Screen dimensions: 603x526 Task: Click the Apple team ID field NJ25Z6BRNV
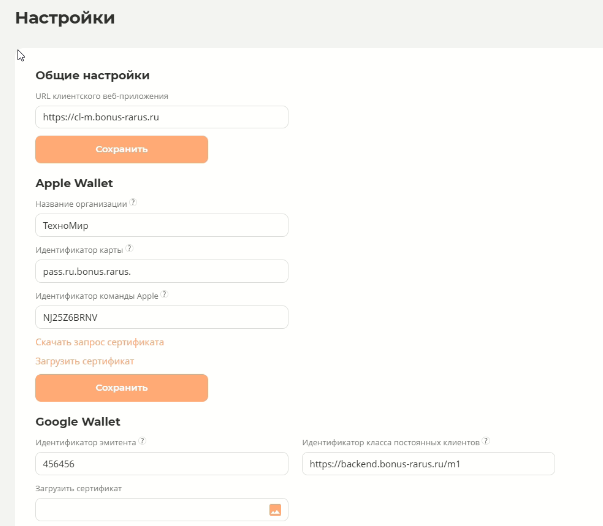[x=161, y=317]
